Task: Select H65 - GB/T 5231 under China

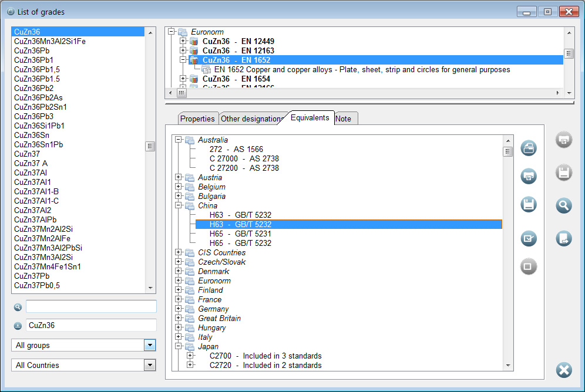Action: (x=240, y=234)
